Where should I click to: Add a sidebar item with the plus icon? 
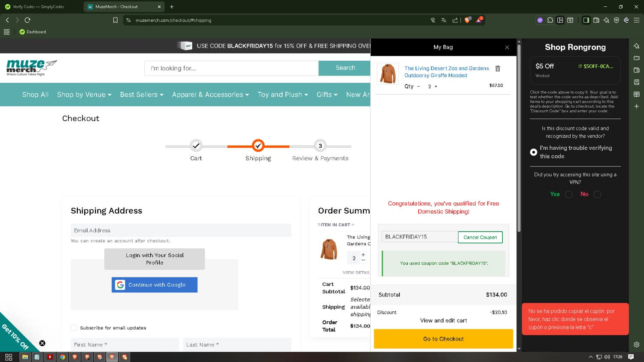(x=637, y=106)
